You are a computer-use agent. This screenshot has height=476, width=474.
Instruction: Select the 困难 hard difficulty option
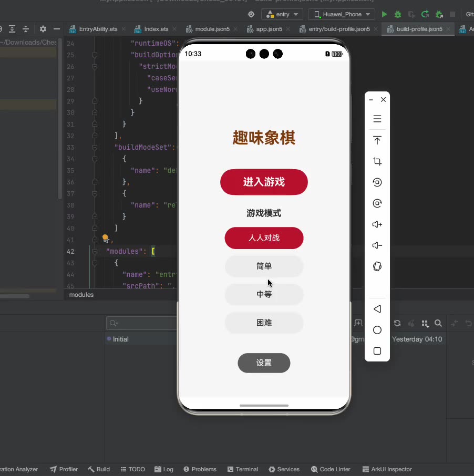[x=264, y=323]
